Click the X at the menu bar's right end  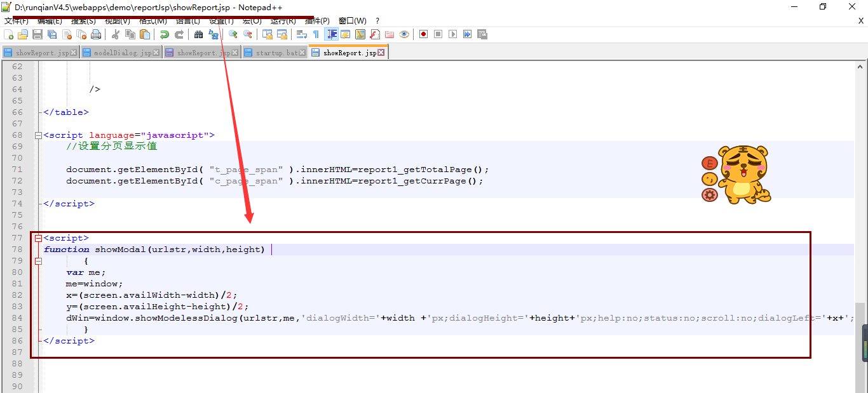coord(860,21)
